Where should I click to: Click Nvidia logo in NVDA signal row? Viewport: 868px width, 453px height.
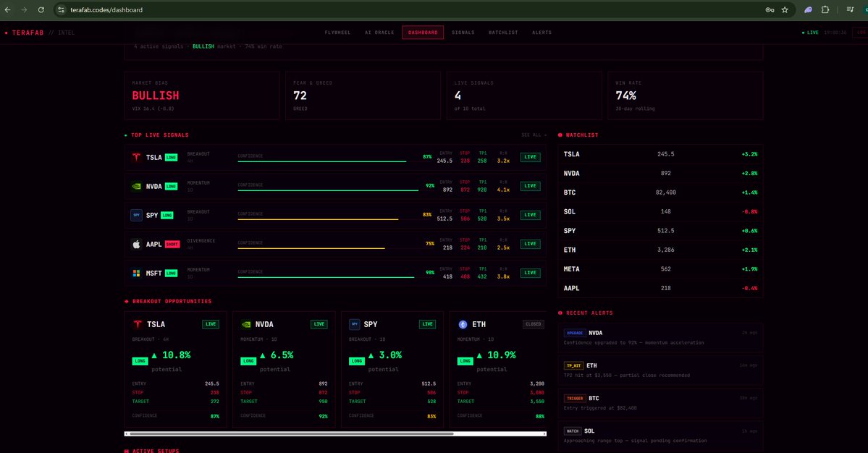pos(136,187)
